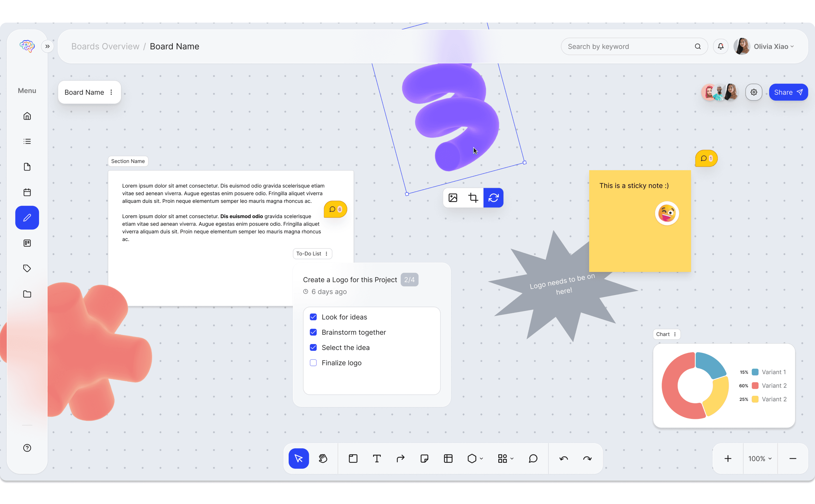Go to home in the sidebar menu
This screenshot has width=815, height=504.
click(27, 116)
